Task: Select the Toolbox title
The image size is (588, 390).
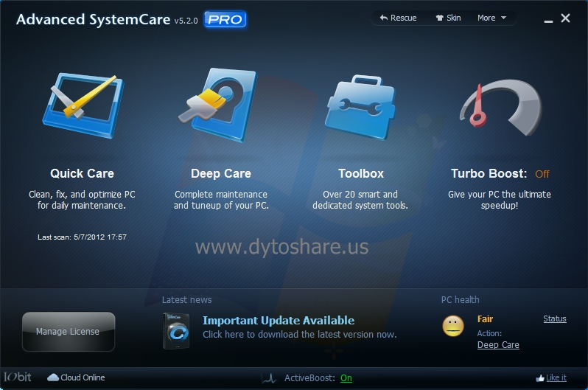Action: pyautogui.click(x=361, y=173)
